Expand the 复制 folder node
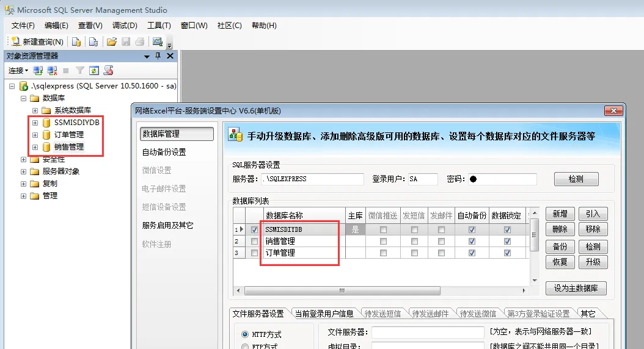The height and width of the screenshot is (349, 644). (23, 184)
